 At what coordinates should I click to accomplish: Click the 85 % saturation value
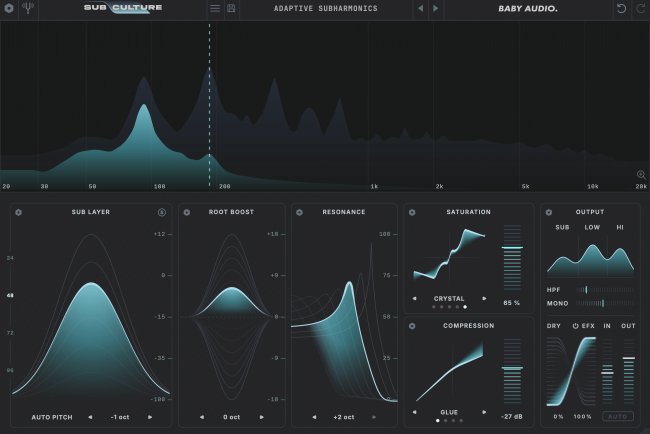click(511, 303)
